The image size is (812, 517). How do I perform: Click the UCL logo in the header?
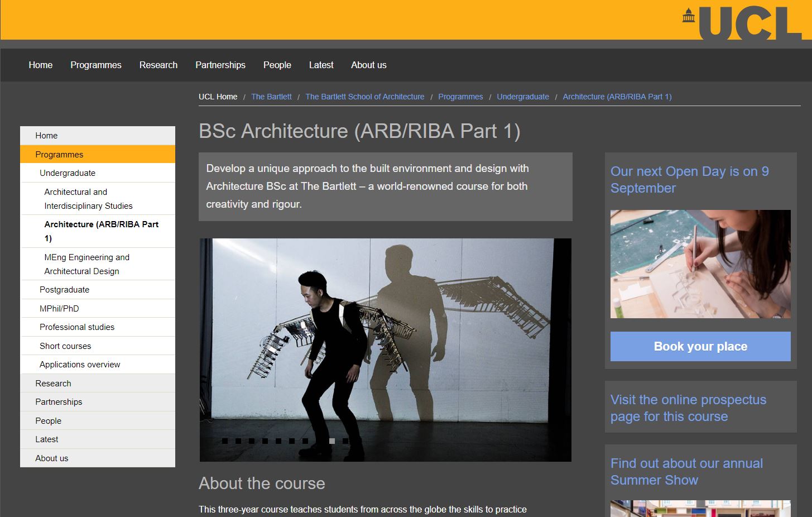tap(742, 22)
